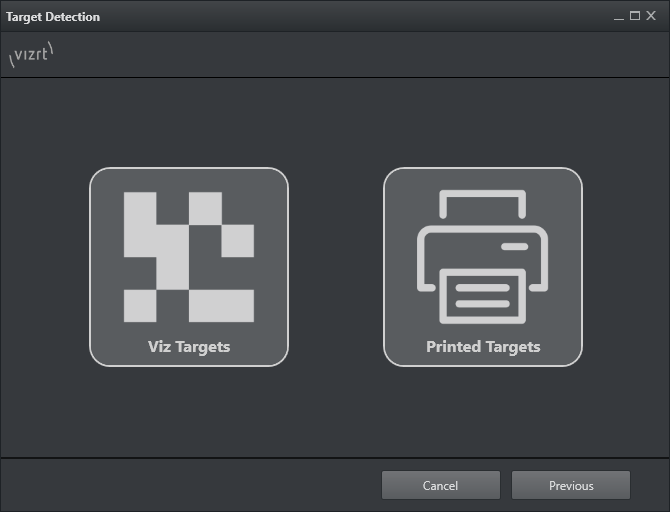Viewport: 670px width, 512px height.
Task: Click the printer icon's top paper feed
Action: [483, 205]
